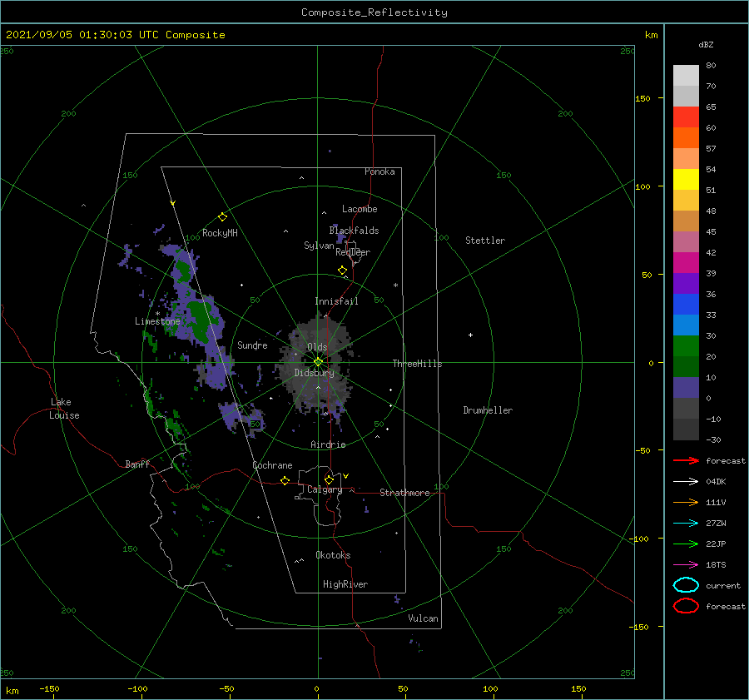Click the Lake Louise label
This screenshot has height=700, width=749.
[x=64, y=409]
